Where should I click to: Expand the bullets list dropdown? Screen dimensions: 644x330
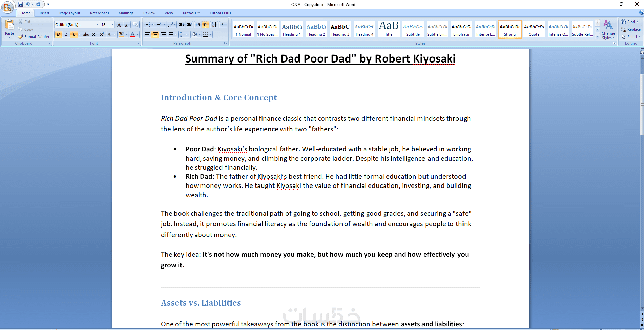point(153,25)
